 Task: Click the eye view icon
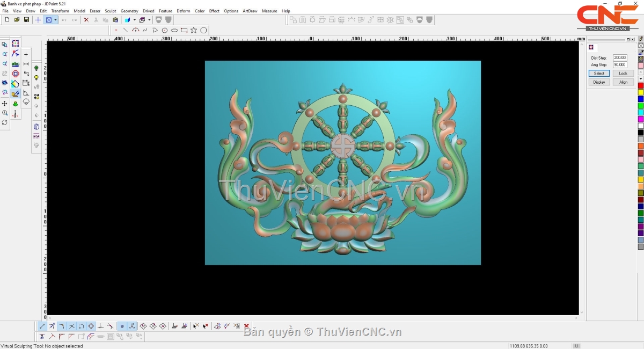[x=5, y=83]
